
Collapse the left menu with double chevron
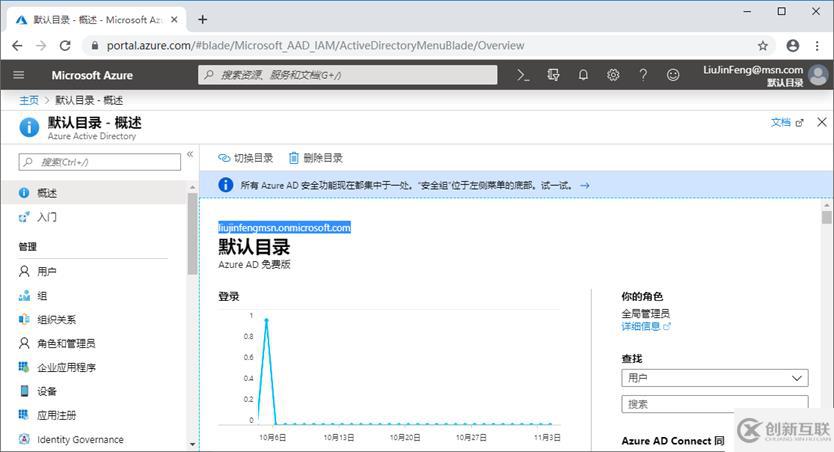tap(190, 155)
